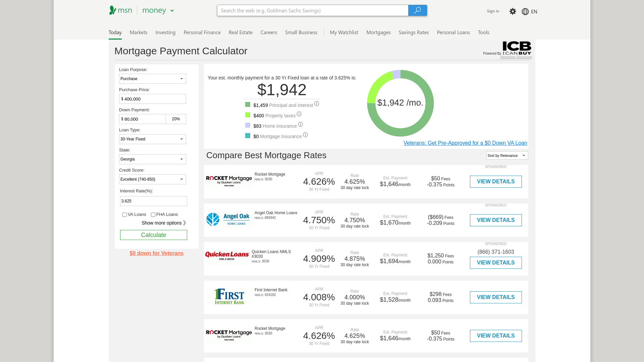Click the monthly payment donut chart
Screen dimensions: 644x362
point(400,103)
